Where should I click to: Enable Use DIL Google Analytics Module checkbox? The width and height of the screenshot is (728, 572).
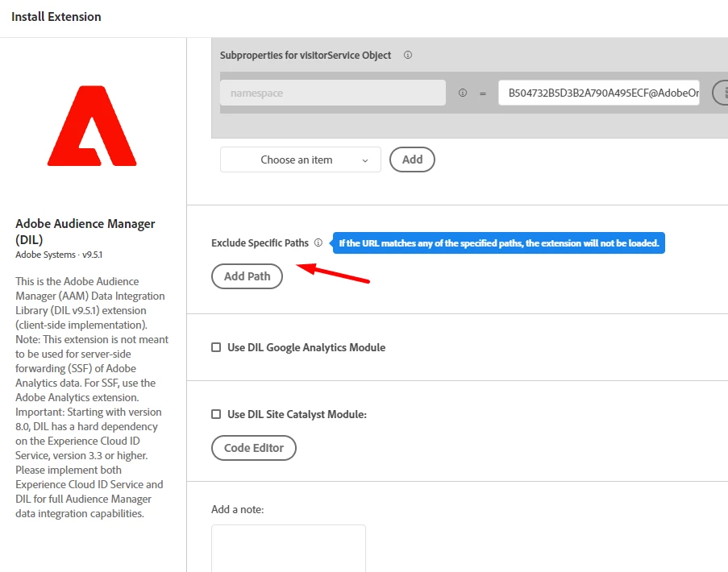click(216, 347)
